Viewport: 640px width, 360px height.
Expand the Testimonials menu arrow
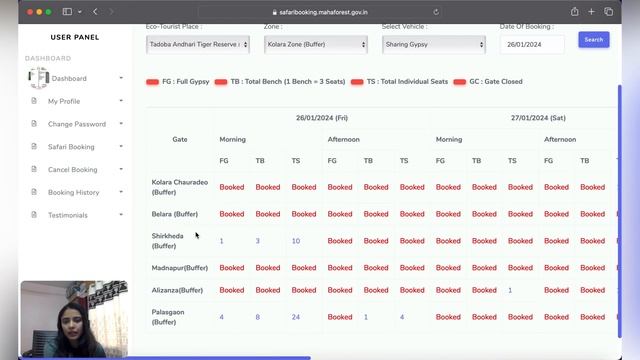(121, 214)
